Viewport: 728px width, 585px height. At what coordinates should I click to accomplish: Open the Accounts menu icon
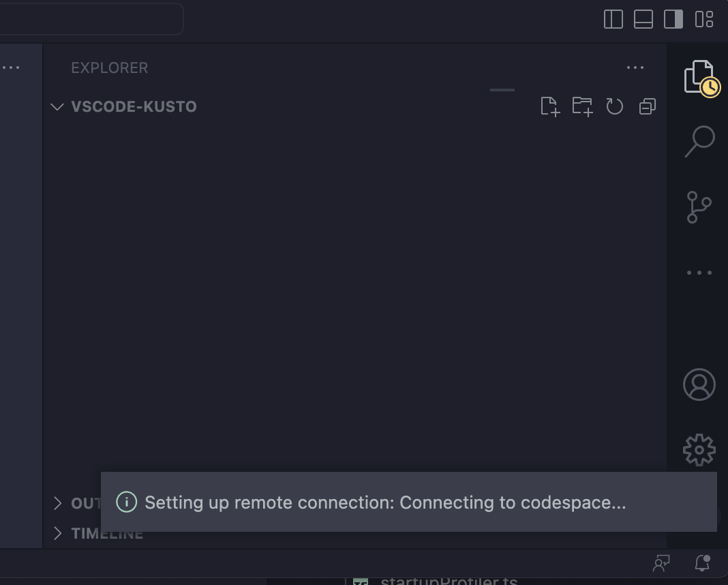699,384
